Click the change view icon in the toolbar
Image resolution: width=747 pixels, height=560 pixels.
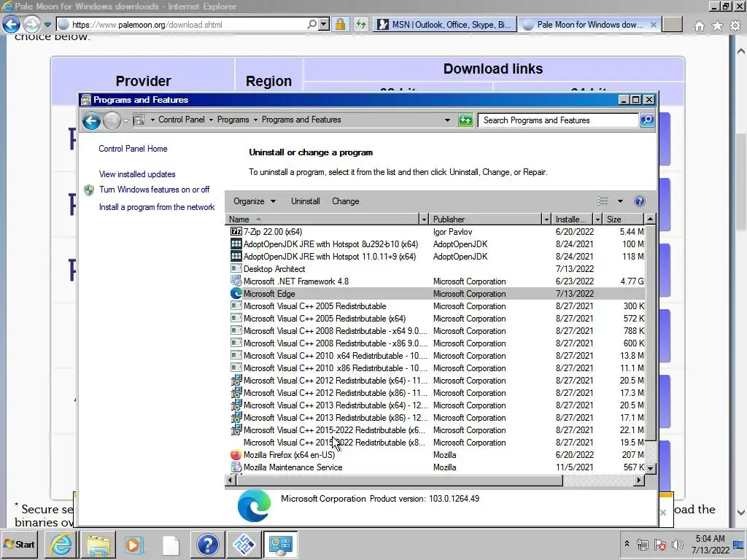pyautogui.click(x=602, y=201)
